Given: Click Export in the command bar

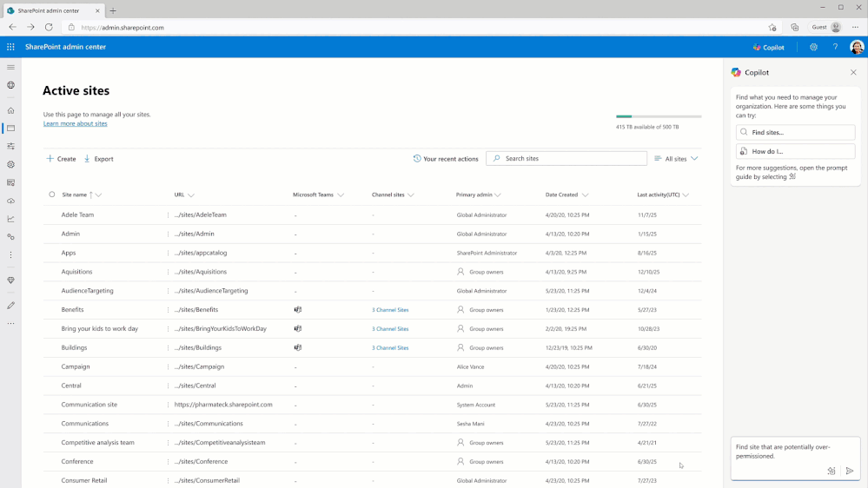Looking at the screenshot, I should point(98,159).
